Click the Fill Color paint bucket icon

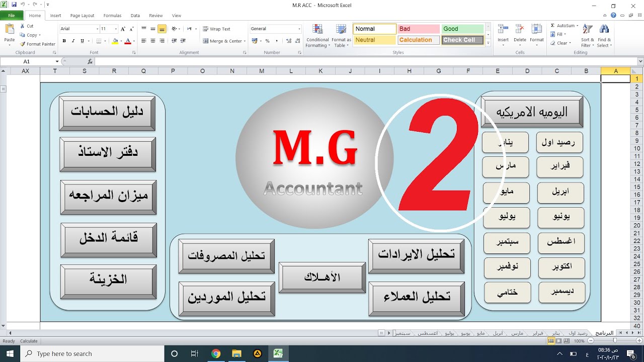tap(115, 41)
